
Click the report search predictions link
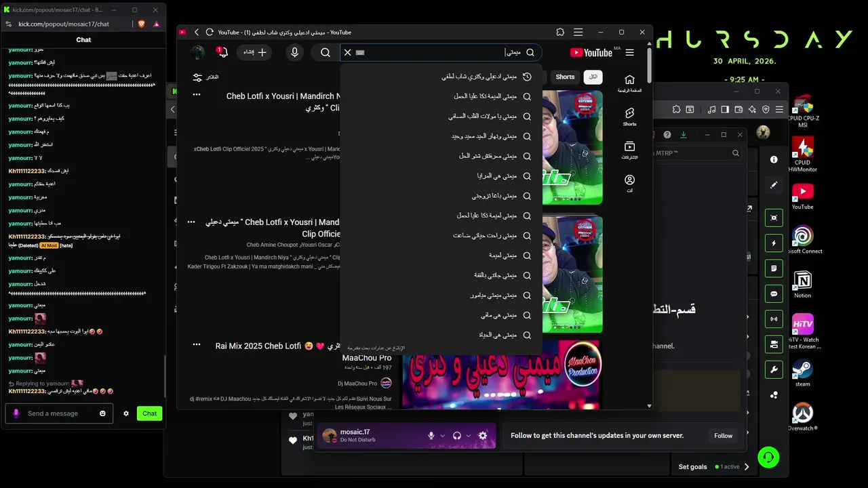click(376, 348)
